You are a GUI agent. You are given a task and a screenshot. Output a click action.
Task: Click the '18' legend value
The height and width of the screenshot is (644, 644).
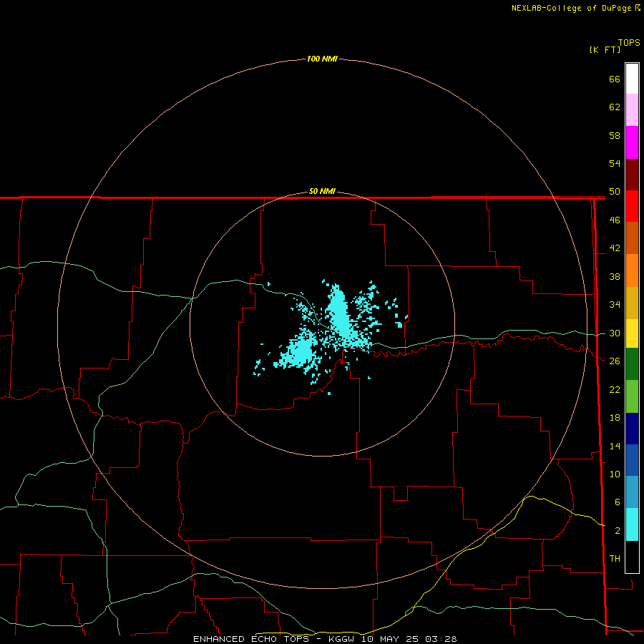pos(615,418)
